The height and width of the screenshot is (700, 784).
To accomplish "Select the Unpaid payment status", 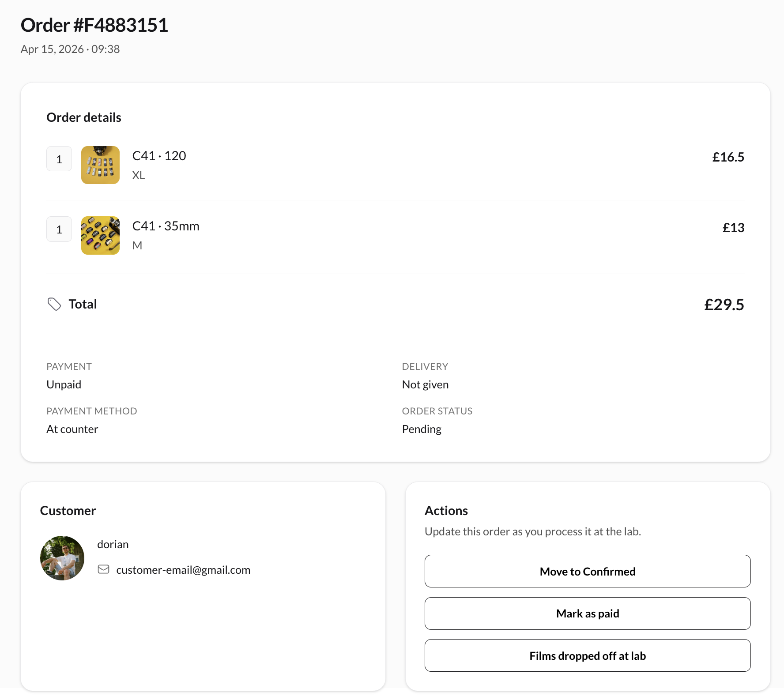I will 64,384.
